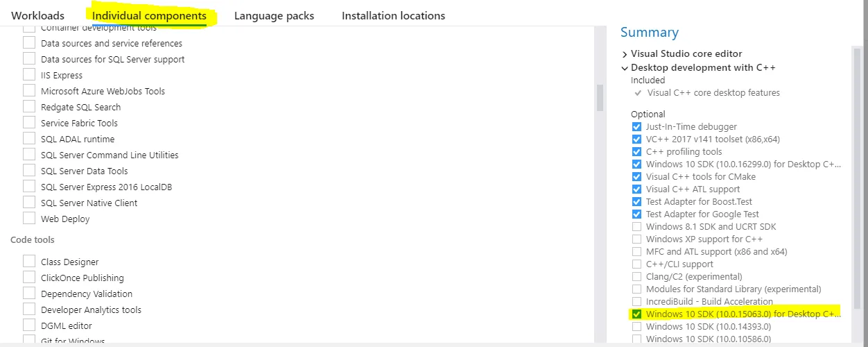Screen dimensions: 868x347
Task: Click the Summary panel scrollbar
Action: point(858,173)
